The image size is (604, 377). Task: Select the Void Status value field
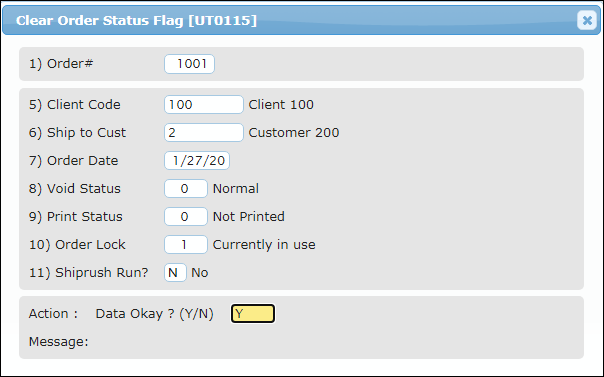(x=186, y=189)
